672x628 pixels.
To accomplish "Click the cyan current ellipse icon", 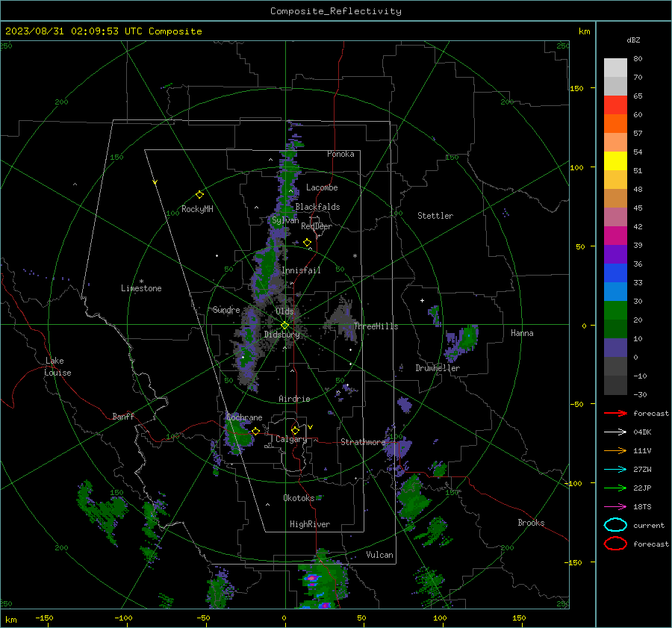I will click(x=615, y=525).
